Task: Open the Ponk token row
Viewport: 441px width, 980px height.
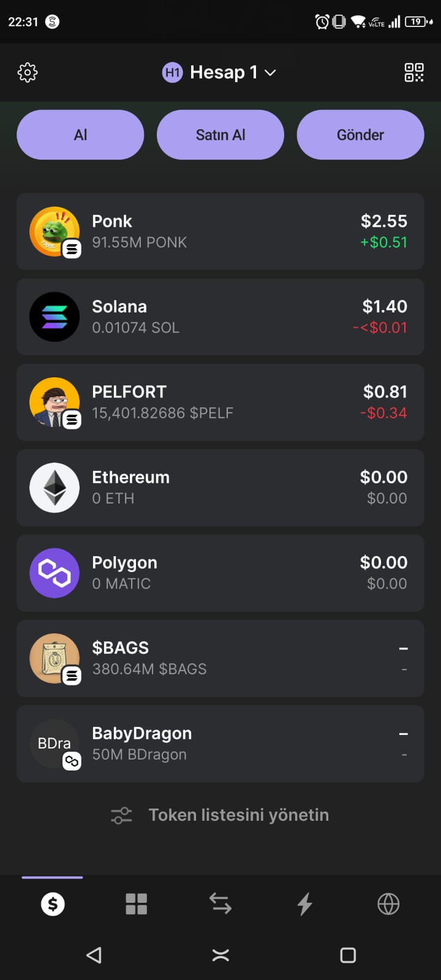Action: click(x=221, y=232)
